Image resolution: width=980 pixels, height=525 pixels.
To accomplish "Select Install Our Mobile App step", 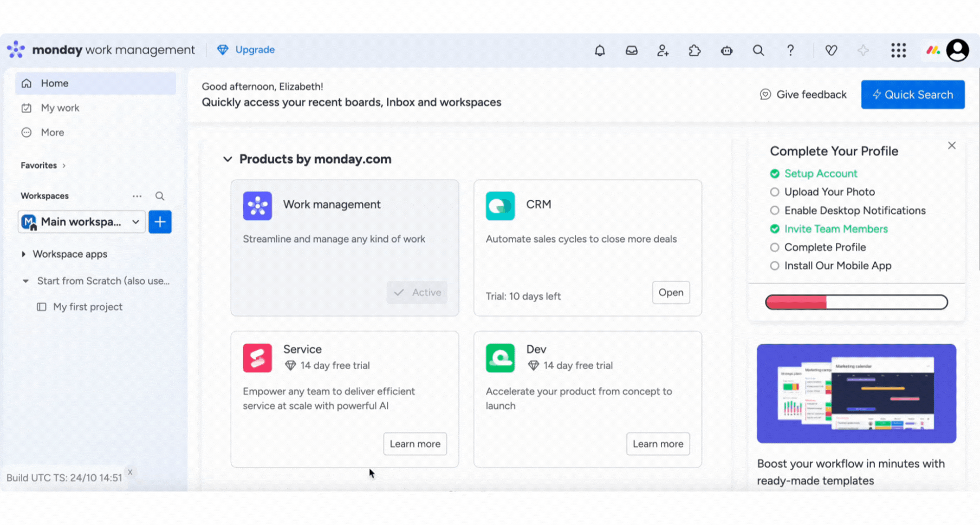I will click(x=837, y=266).
